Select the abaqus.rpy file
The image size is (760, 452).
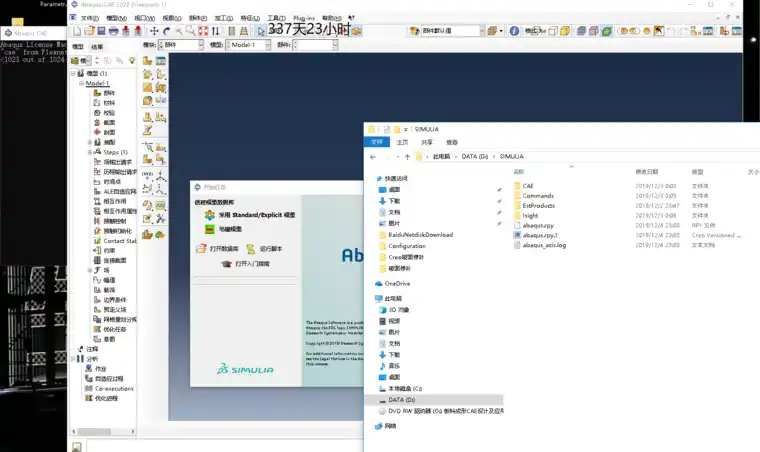tap(538, 225)
